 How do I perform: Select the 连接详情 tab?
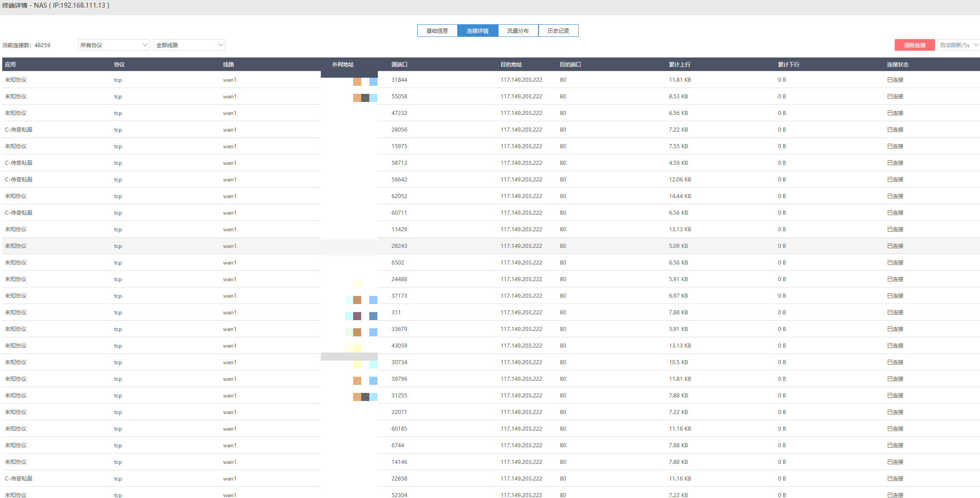pyautogui.click(x=477, y=31)
